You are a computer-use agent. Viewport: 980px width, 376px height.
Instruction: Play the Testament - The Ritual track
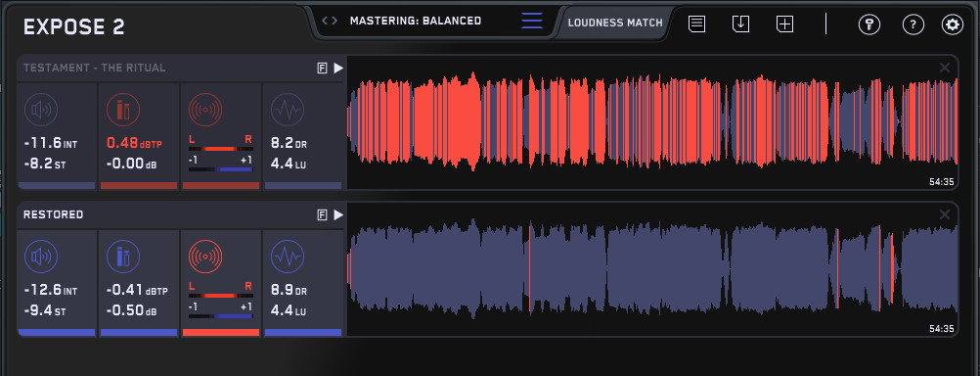coord(338,69)
